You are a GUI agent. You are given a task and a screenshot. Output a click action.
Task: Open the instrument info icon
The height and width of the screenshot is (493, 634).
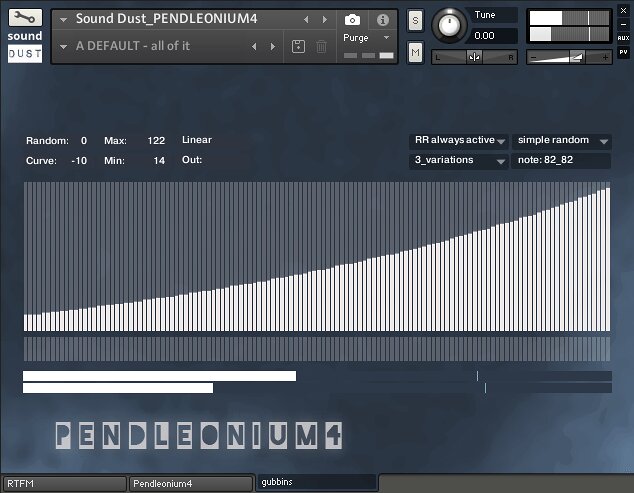point(383,20)
